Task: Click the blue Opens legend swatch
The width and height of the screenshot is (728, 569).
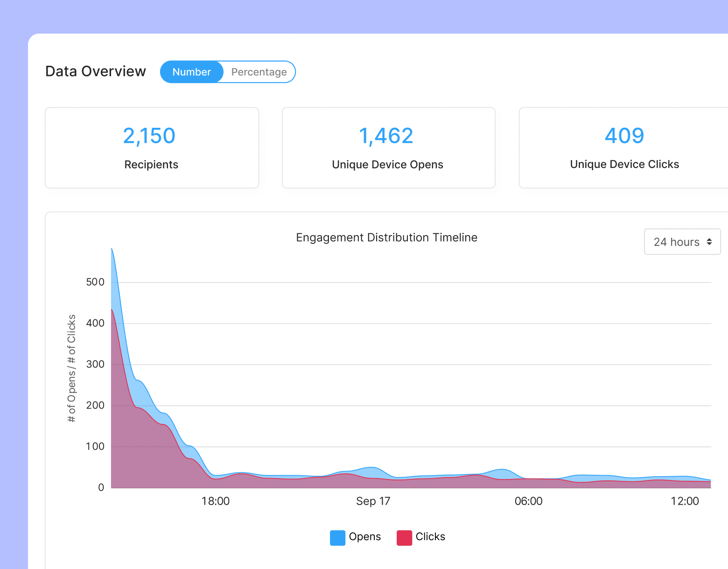Action: [337, 537]
